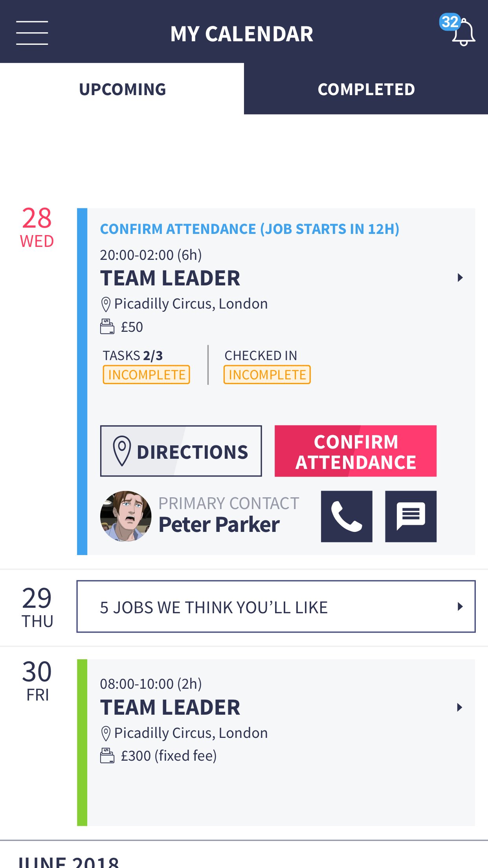
Task: Expand Friday Team Leader job details arrow
Action: click(460, 708)
